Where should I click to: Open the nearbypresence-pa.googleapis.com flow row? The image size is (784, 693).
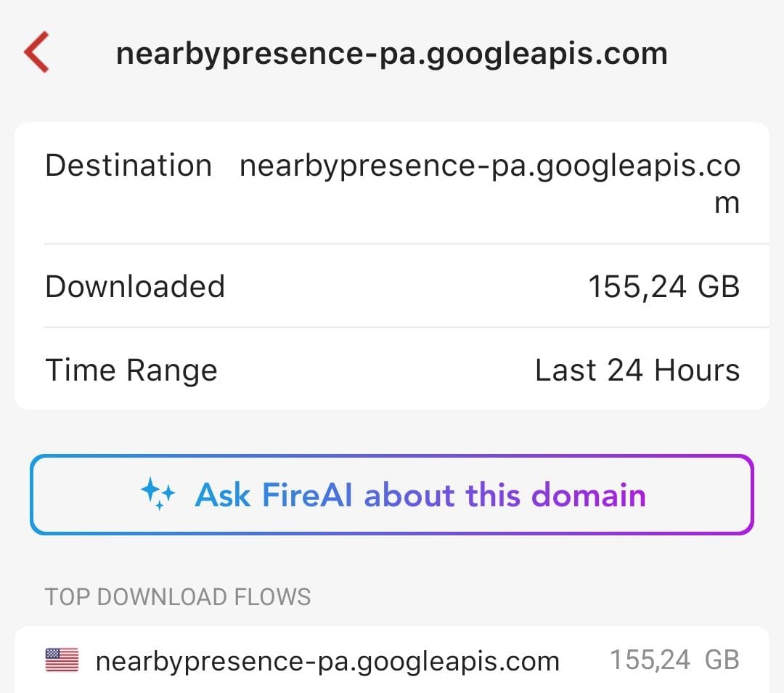coord(327,661)
